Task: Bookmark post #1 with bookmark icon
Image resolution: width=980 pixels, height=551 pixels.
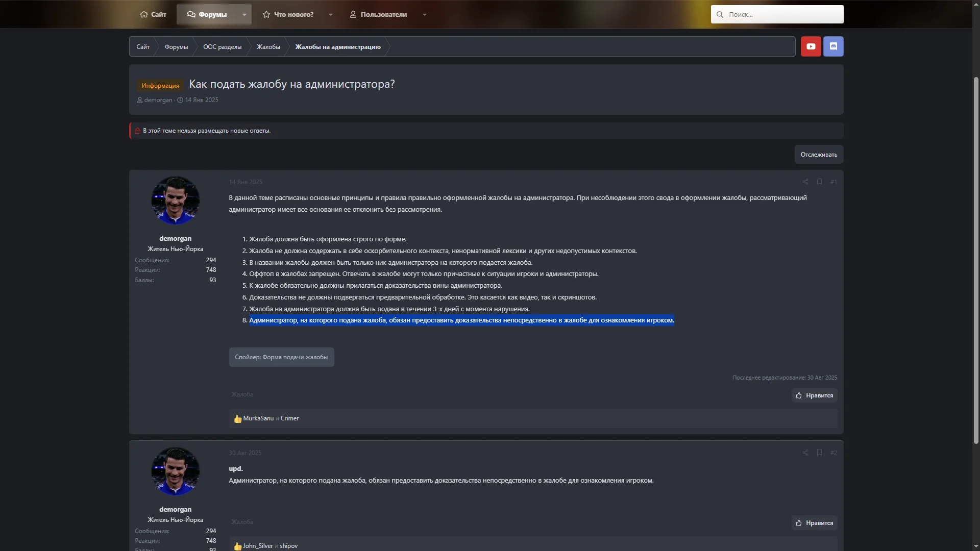Action: point(819,182)
